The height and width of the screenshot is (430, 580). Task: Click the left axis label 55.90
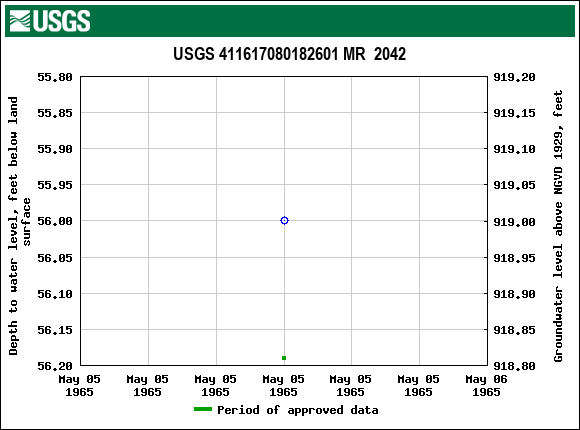(55, 149)
